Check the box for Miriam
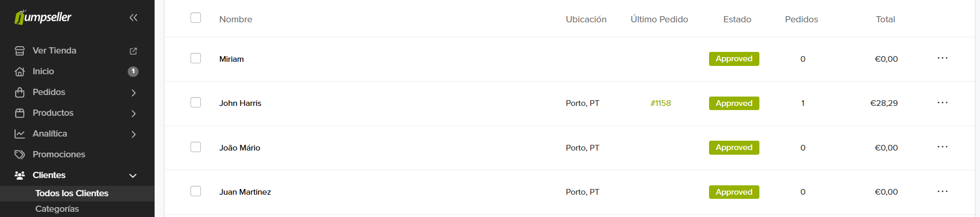The height and width of the screenshot is (217, 980). tap(196, 58)
